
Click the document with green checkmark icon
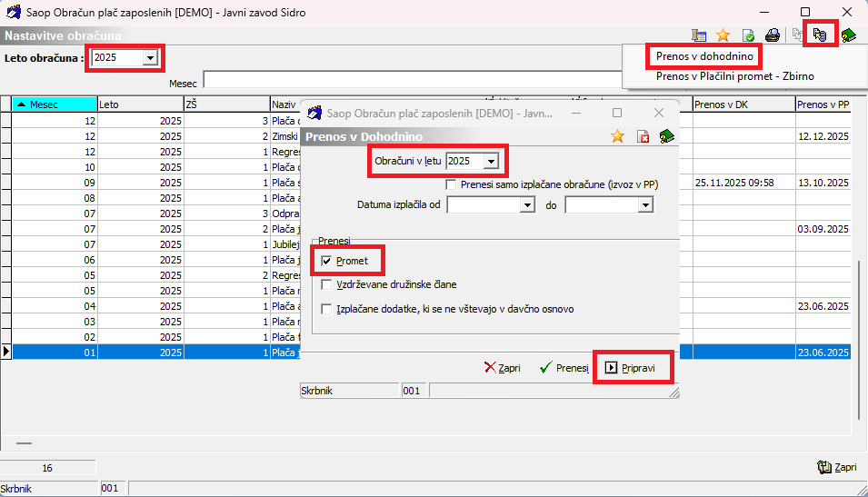pyautogui.click(x=748, y=35)
